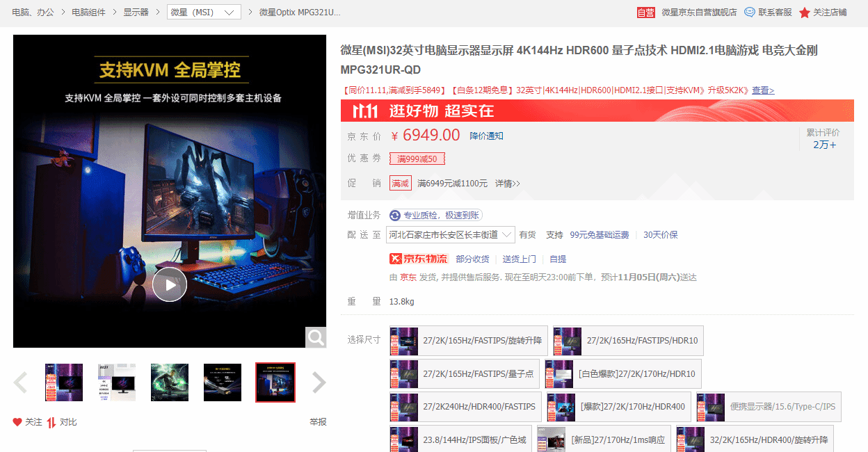Select the highlighted KVM thumbnail

point(275,382)
